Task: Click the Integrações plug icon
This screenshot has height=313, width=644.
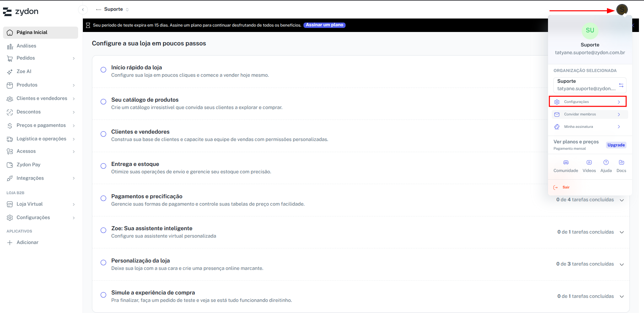Action: click(x=10, y=178)
